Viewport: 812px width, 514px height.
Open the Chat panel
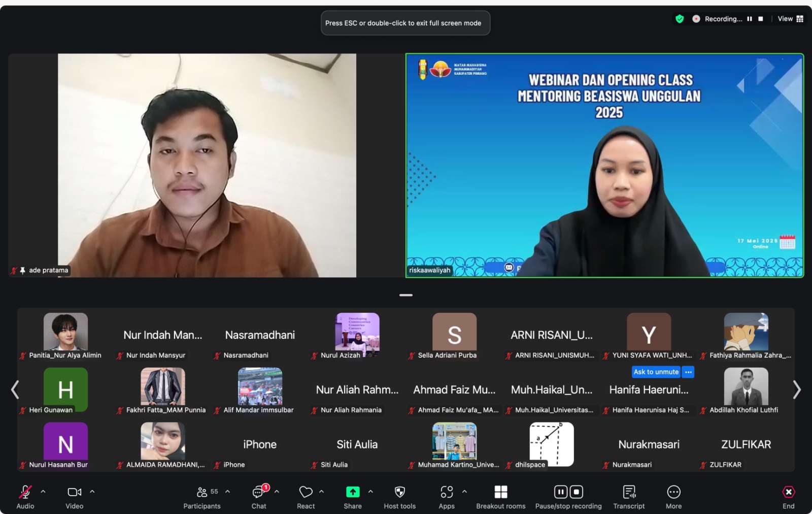[x=259, y=497]
